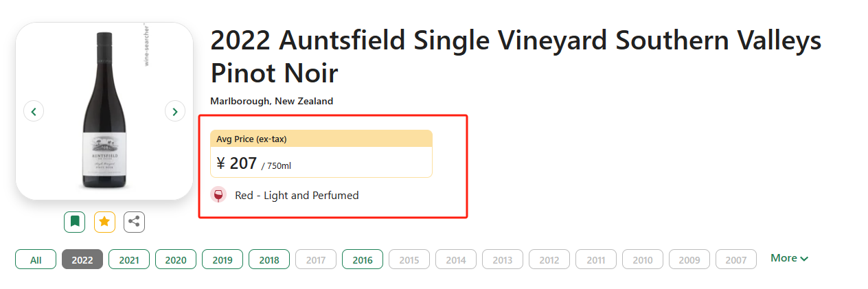The height and width of the screenshot is (289, 868).
Task: Share this wine via the share icon
Action: tap(134, 222)
